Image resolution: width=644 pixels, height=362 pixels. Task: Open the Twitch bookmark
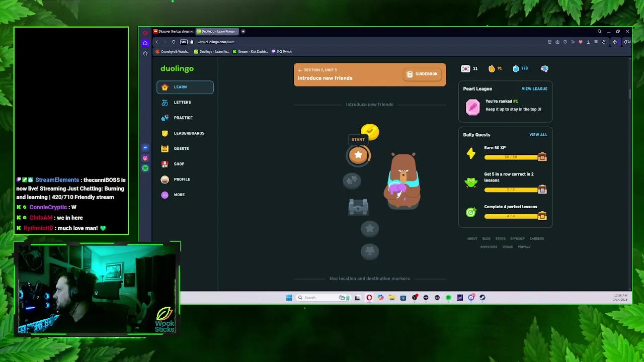282,51
